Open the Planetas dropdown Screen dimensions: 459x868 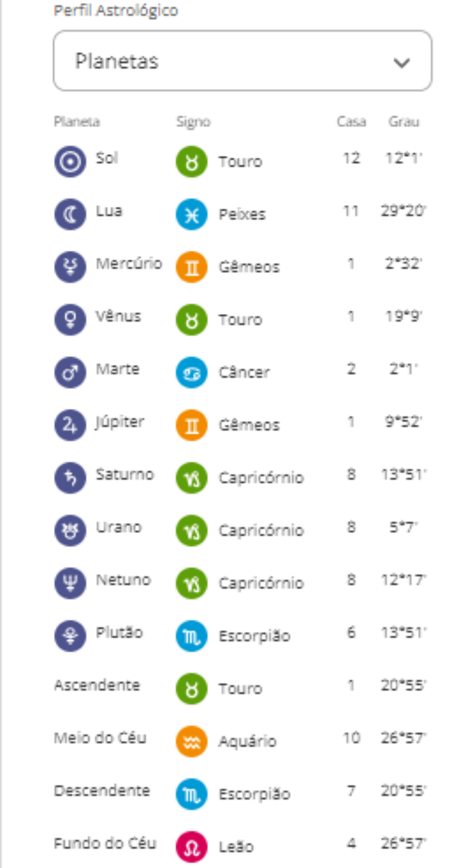(243, 61)
